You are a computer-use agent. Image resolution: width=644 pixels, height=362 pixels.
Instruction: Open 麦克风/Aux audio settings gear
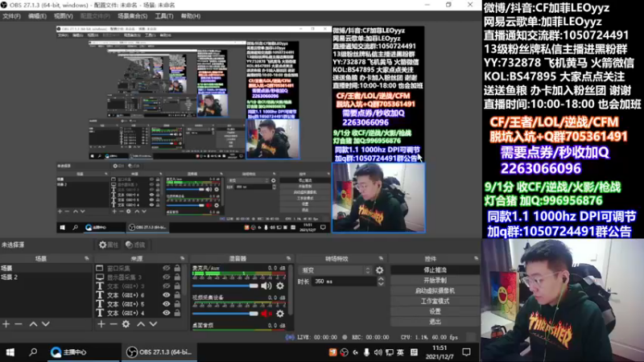pos(280,286)
